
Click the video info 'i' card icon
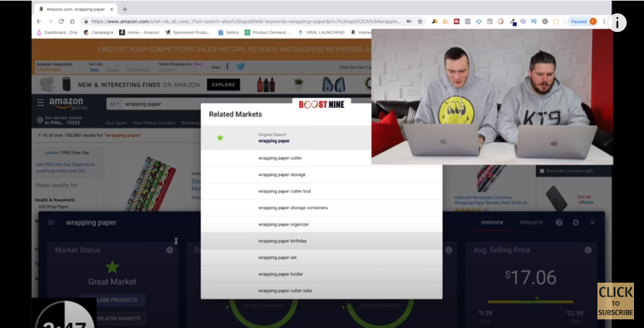click(x=617, y=23)
